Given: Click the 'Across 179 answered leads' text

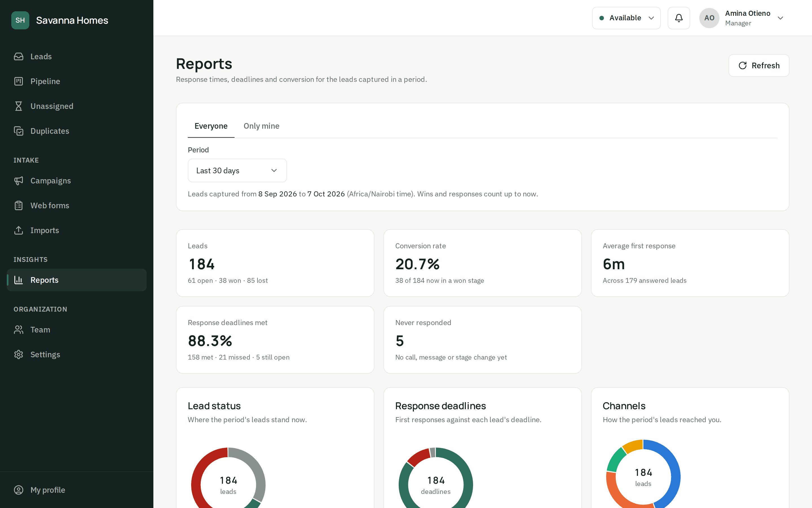Looking at the screenshot, I should (x=645, y=281).
